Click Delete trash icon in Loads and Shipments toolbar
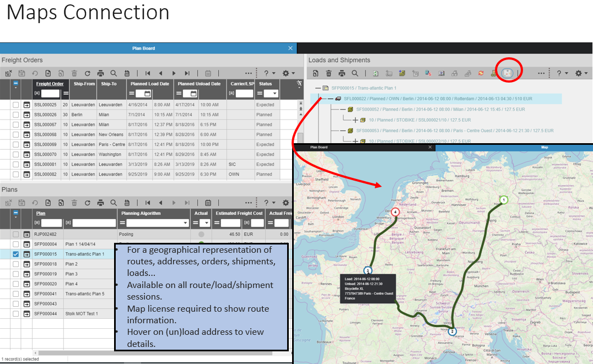The width and height of the screenshot is (593, 364). click(328, 73)
